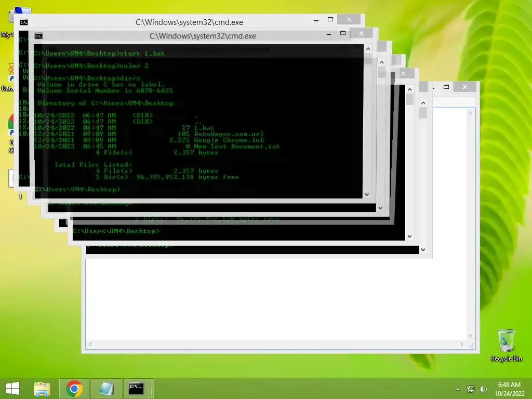Open the network tray icon
Screen dimensions: 532x399
(x=471, y=389)
